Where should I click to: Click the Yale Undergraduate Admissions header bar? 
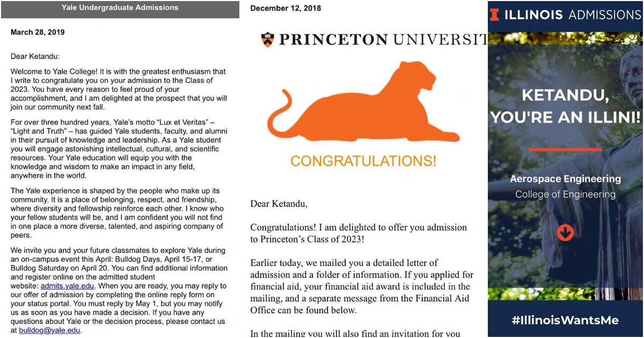point(120,9)
